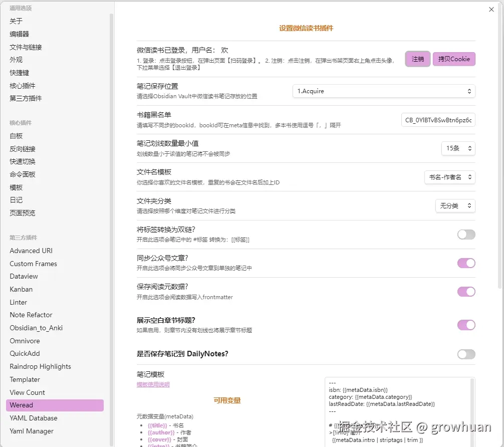Open Linter plugin settings
This screenshot has width=504, height=447.
(19, 302)
